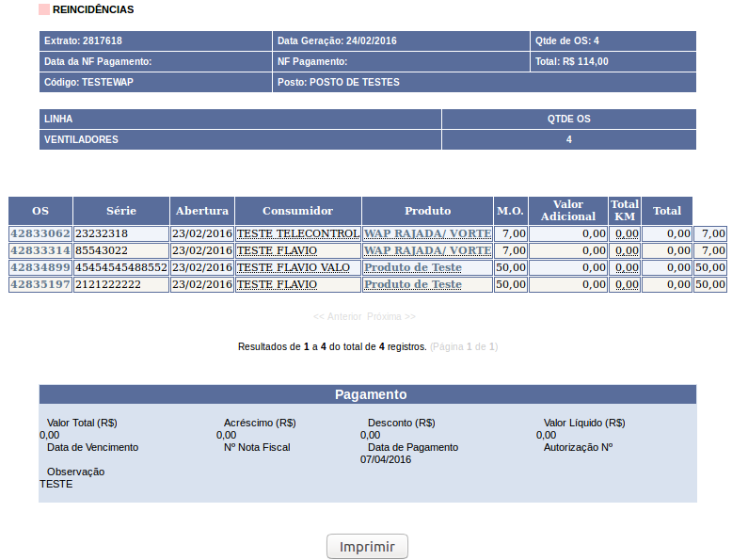Click the M.O. value 50,00 in row 42834899
Image resolution: width=732 pixels, height=560 pixels.
[511, 267]
